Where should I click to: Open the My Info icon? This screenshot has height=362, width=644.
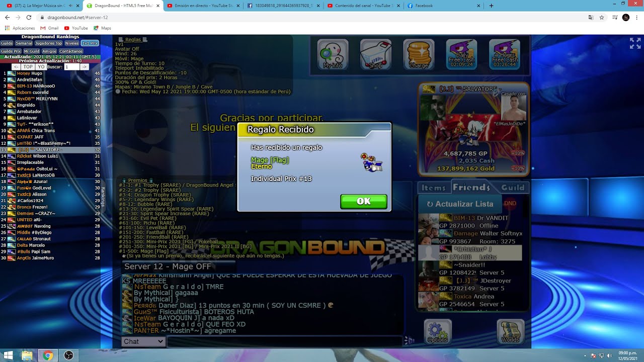point(333,55)
